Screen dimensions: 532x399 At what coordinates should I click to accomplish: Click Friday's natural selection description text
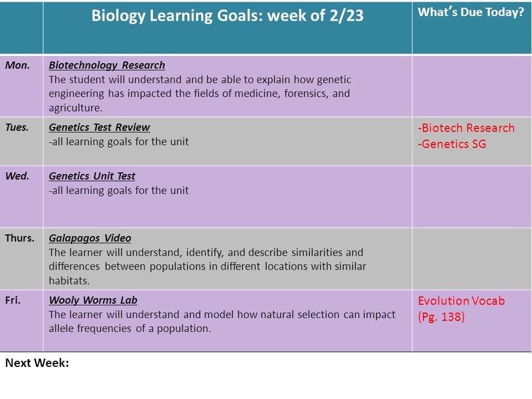pyautogui.click(x=222, y=321)
